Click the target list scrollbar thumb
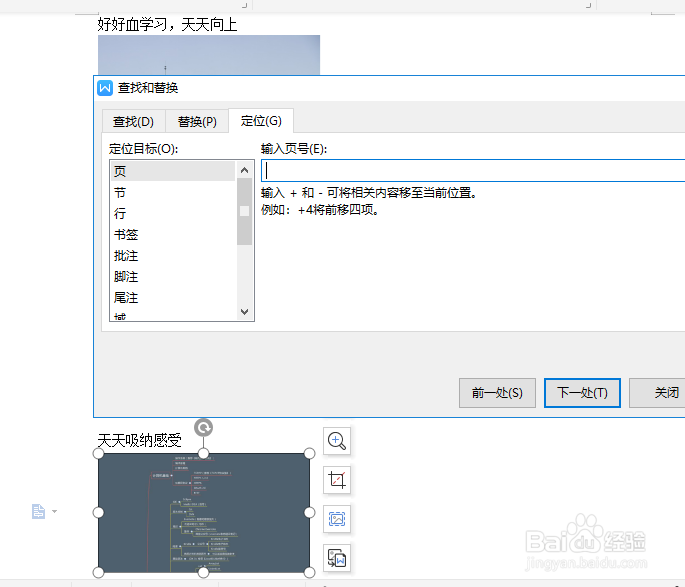 245,211
